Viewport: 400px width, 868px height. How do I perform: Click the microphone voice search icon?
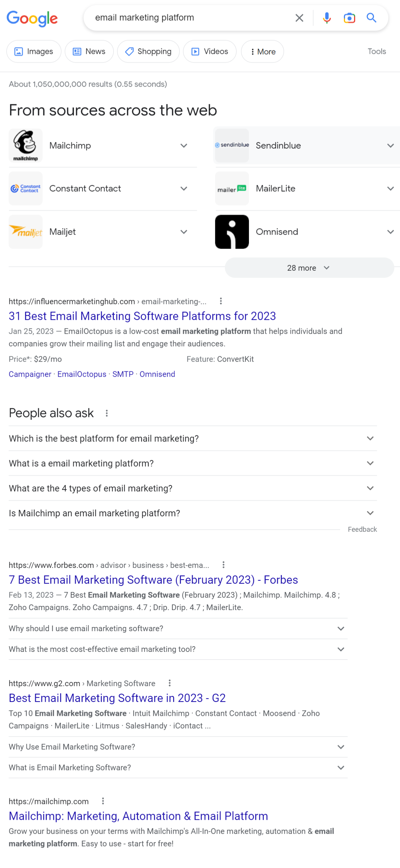327,18
